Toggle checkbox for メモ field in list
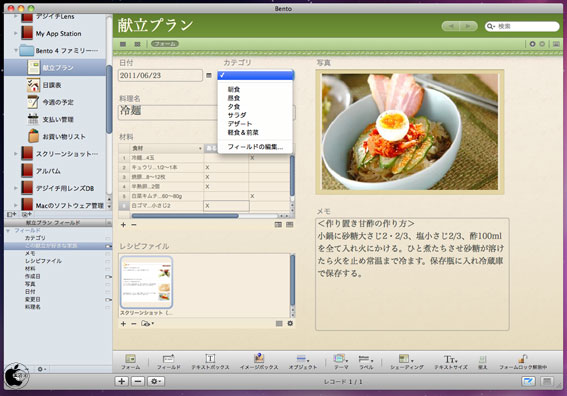The width and height of the screenshot is (567, 396). pyautogui.click(x=108, y=254)
